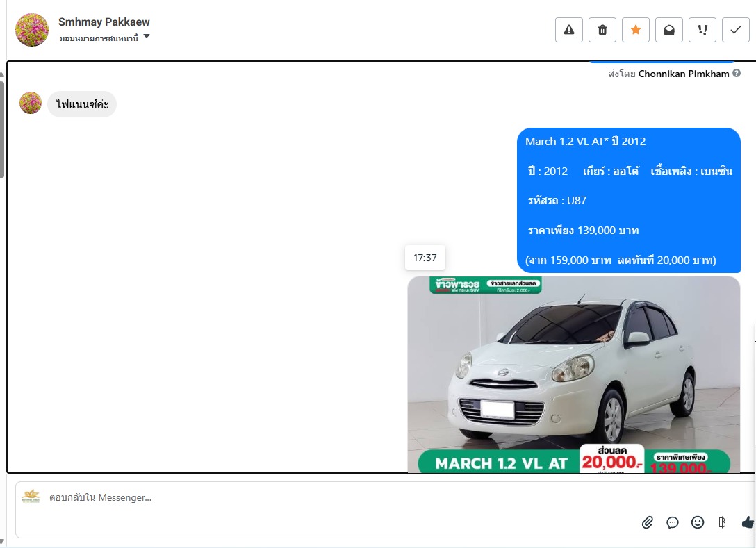Expand the assign conversation dropdown
Viewport: 756px width, 548px height.
click(x=104, y=38)
